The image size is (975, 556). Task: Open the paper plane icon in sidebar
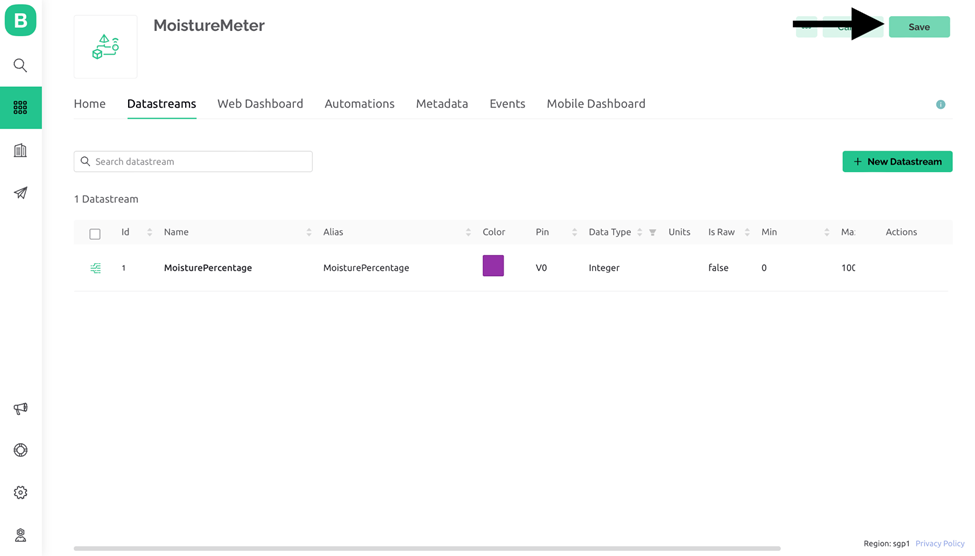coord(21,193)
